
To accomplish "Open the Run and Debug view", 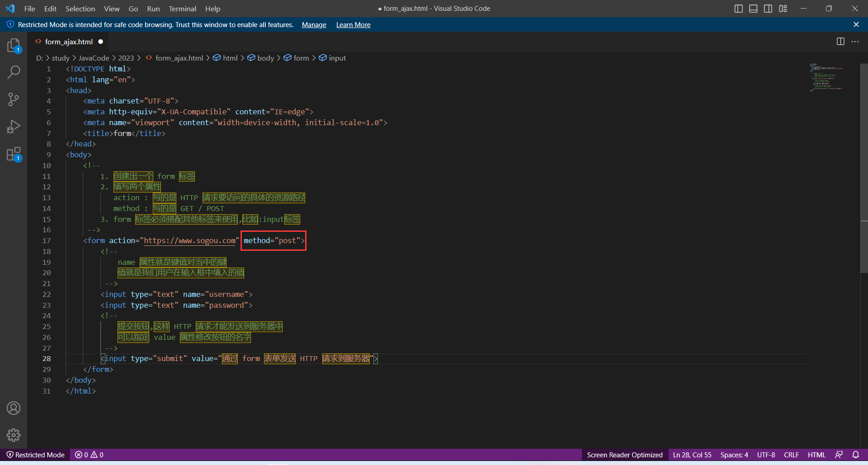I will point(14,127).
